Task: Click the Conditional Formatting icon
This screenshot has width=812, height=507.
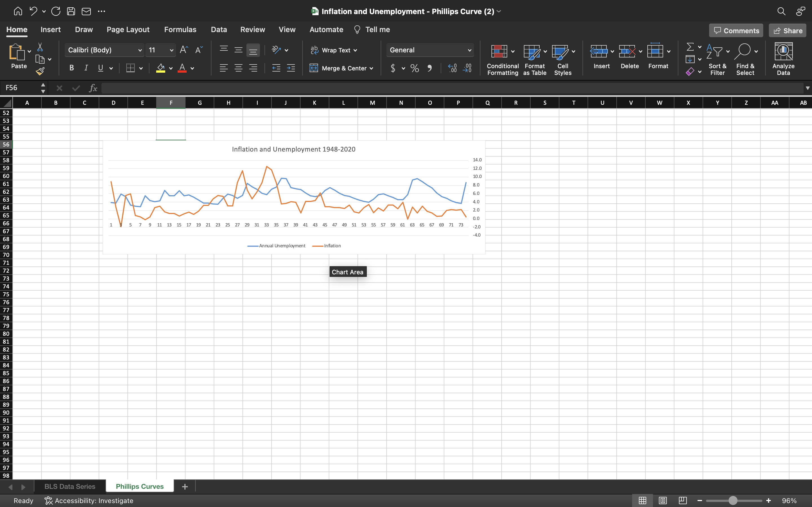Action: pos(499,52)
